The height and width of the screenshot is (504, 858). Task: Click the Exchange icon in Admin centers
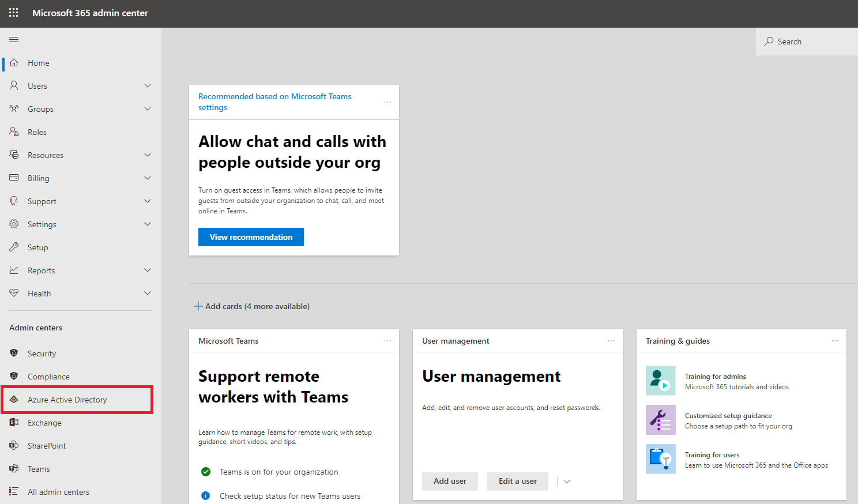(14, 422)
